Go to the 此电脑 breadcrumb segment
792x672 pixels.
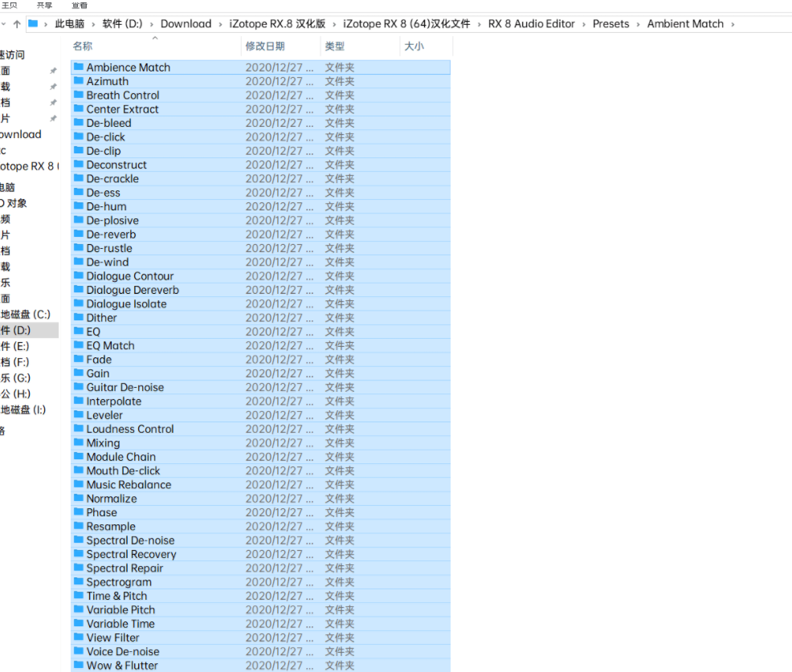(69, 24)
